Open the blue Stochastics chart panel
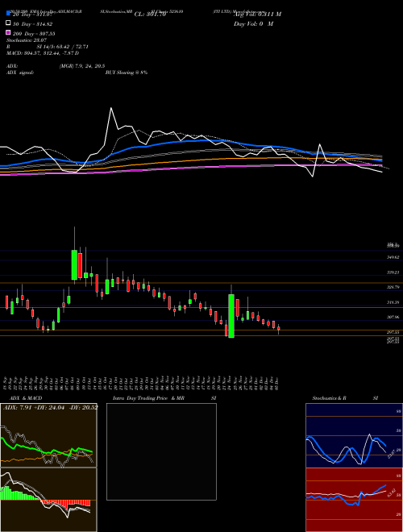Screen dimensions: 403x532 354,435
